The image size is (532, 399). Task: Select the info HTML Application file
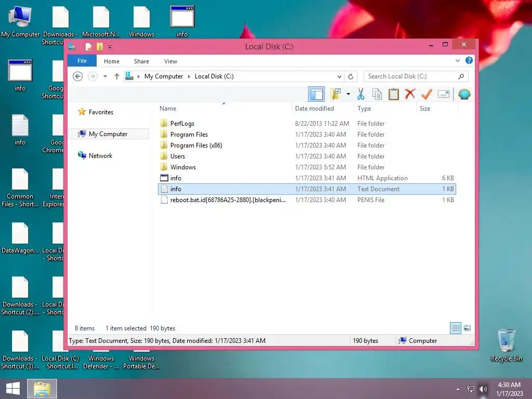tap(307, 178)
